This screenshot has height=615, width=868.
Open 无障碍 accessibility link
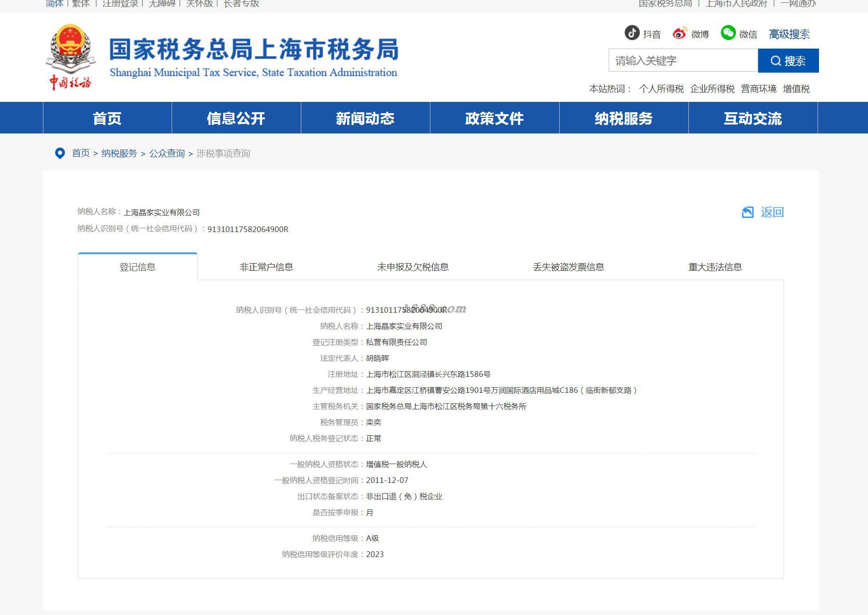point(162,4)
